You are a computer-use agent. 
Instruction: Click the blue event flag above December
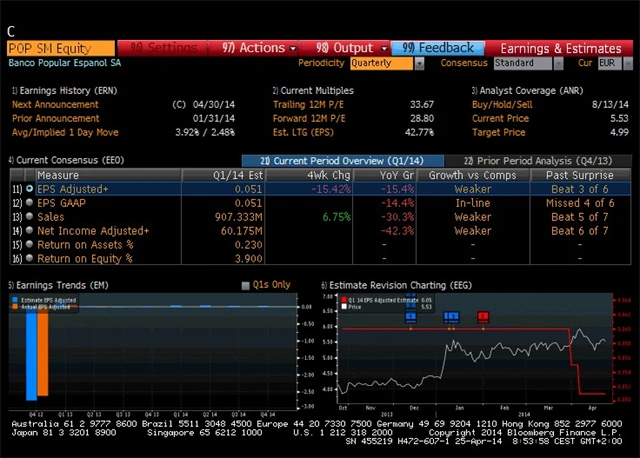tap(411, 316)
